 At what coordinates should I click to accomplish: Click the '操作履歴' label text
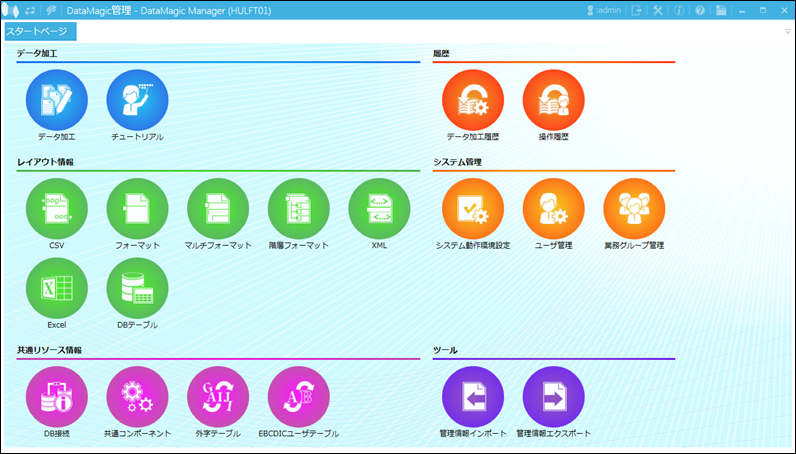click(553, 137)
